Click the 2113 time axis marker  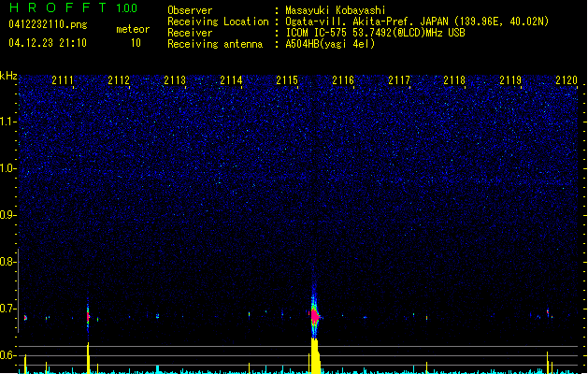[175, 80]
